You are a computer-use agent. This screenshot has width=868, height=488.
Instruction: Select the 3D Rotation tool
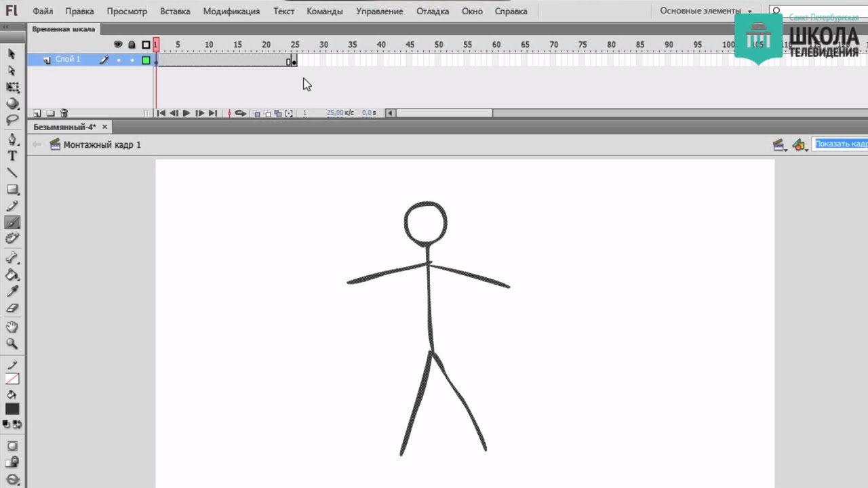pos(12,104)
